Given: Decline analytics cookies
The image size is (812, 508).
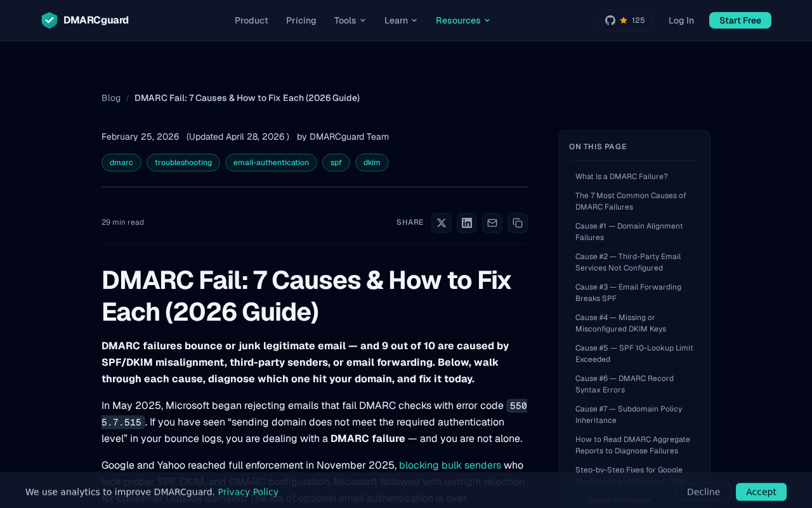Looking at the screenshot, I should tap(704, 492).
